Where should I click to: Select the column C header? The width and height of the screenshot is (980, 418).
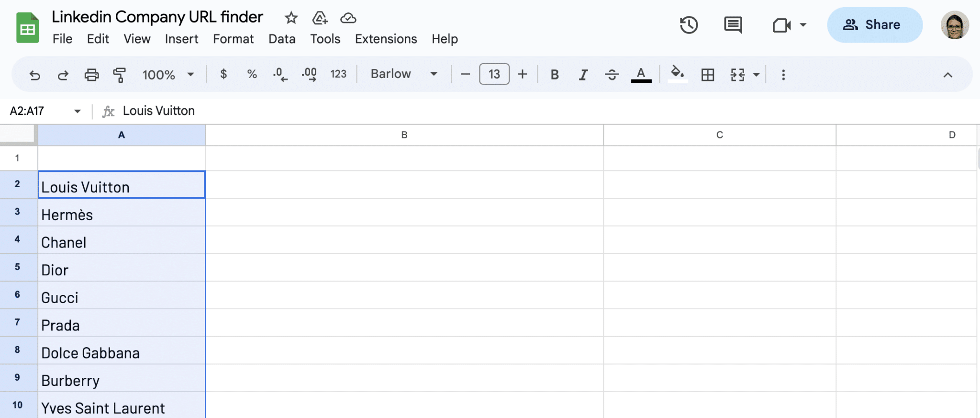pos(720,135)
